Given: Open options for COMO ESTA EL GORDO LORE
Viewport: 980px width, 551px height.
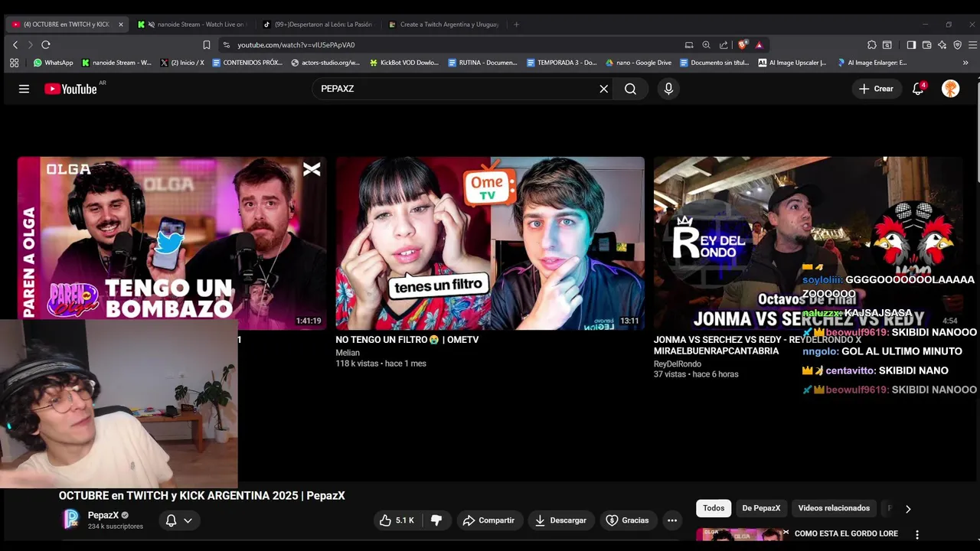Looking at the screenshot, I should click(917, 535).
